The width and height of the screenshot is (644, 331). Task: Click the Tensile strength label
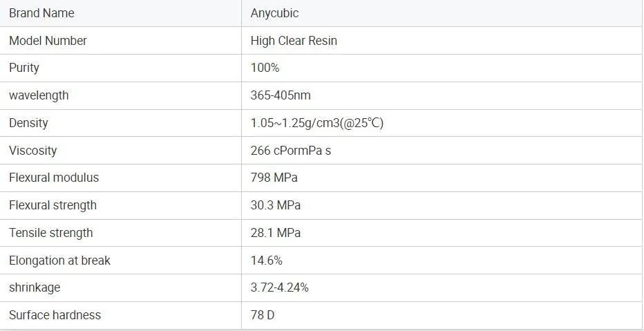[x=50, y=233]
